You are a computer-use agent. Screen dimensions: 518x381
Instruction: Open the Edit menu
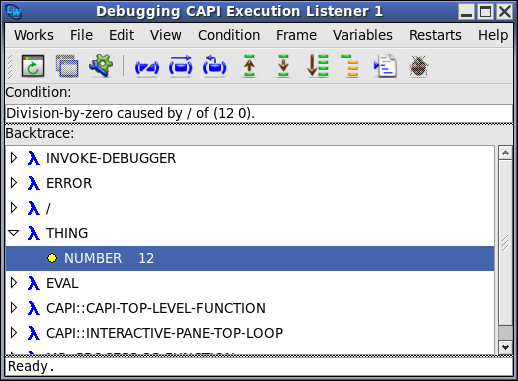pos(122,35)
